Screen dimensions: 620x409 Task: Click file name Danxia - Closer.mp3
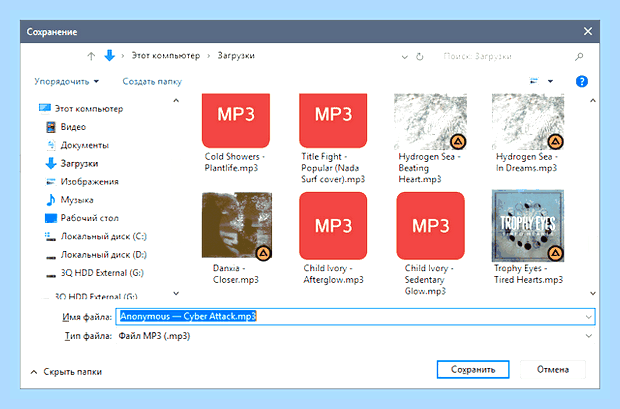click(236, 274)
